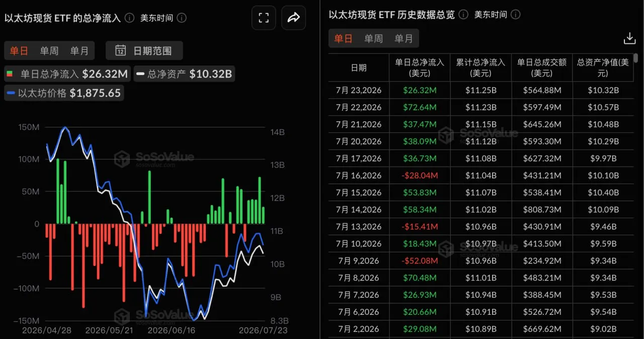Viewport: 644px width, 339px height.
Task: Click the $26.93M net inflow cell
Action: (420, 295)
